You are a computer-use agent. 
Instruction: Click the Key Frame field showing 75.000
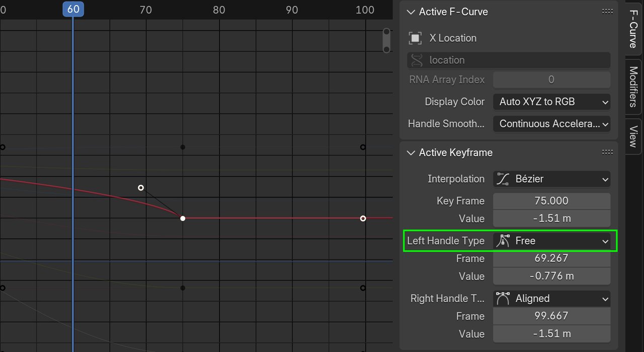[x=551, y=200]
